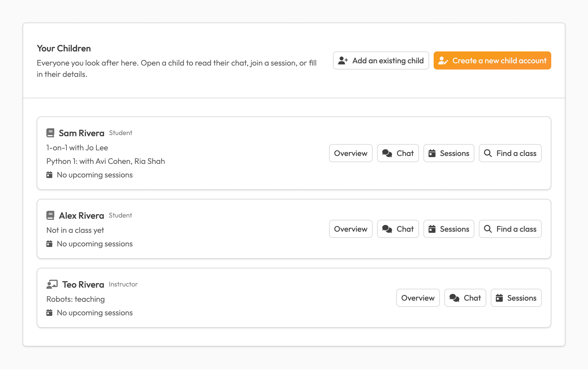Select the Alex Rivera name
This screenshot has height=369, width=588.
click(81, 215)
